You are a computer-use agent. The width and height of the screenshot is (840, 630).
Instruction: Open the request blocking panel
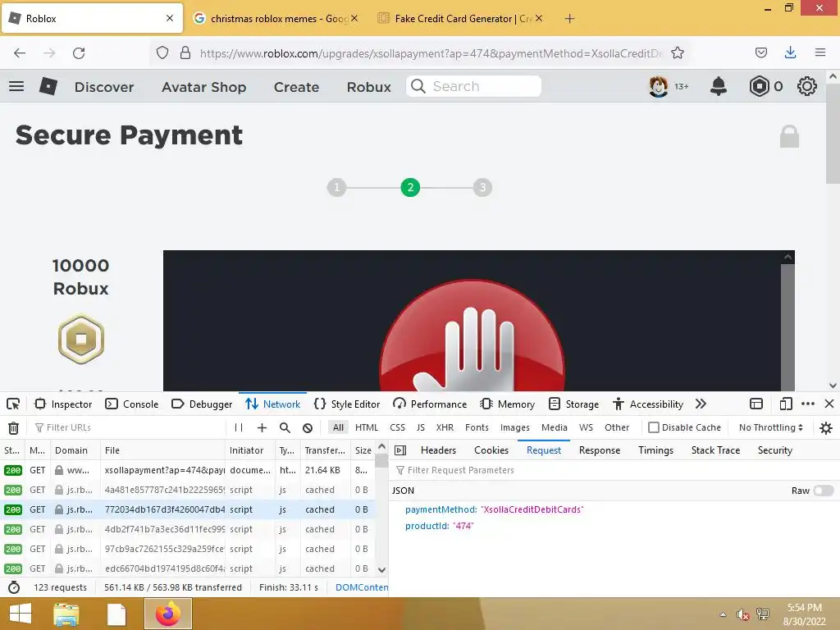308,427
